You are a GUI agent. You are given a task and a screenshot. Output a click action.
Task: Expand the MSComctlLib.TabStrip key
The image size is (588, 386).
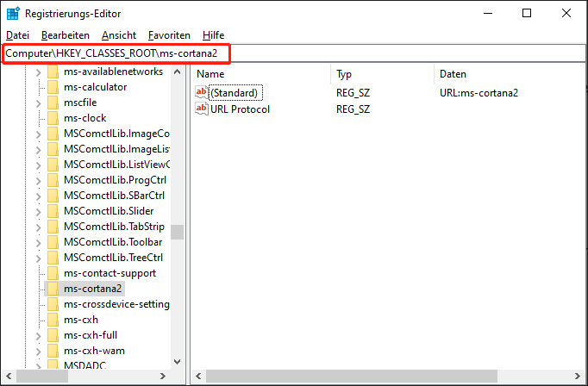tap(38, 227)
